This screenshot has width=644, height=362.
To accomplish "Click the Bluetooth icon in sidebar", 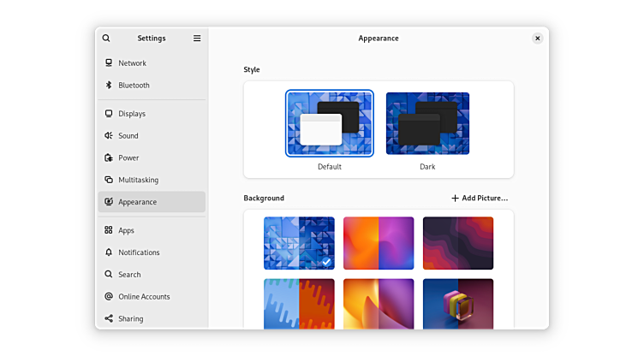I will coord(109,86).
